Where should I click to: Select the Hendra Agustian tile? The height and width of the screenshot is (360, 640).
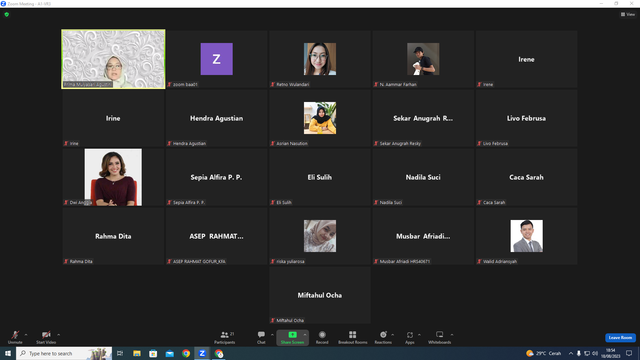pos(216,118)
